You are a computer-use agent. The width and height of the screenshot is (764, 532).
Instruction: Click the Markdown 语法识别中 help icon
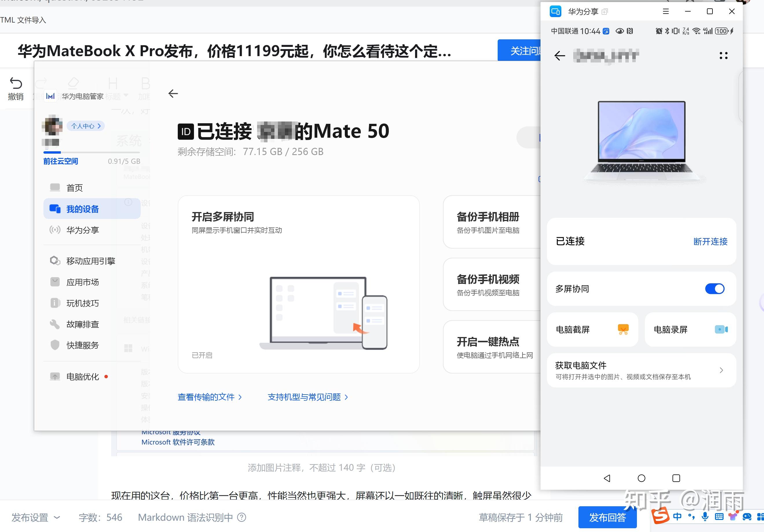pyautogui.click(x=241, y=517)
